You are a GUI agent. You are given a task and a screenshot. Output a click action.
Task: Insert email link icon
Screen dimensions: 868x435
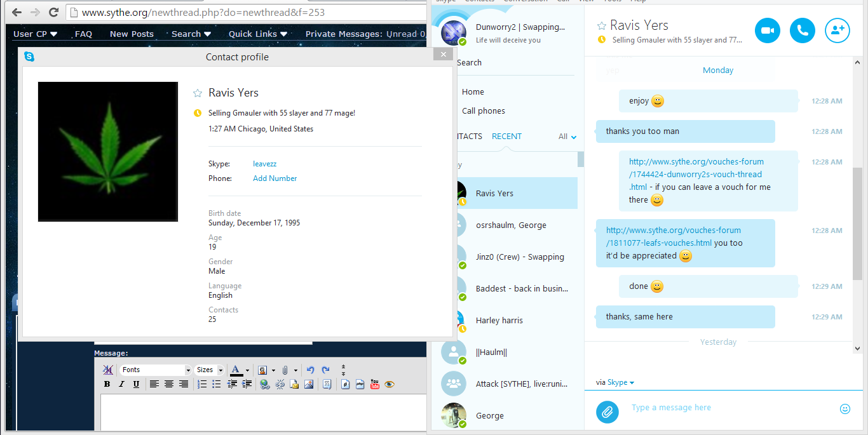294,384
